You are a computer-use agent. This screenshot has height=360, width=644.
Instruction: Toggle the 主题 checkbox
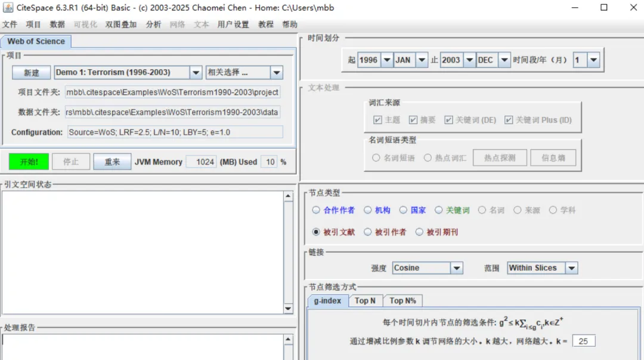(377, 120)
